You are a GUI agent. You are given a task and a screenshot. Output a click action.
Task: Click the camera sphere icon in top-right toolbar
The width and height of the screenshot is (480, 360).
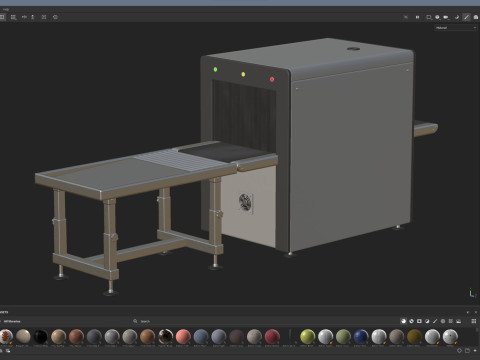(x=437, y=17)
